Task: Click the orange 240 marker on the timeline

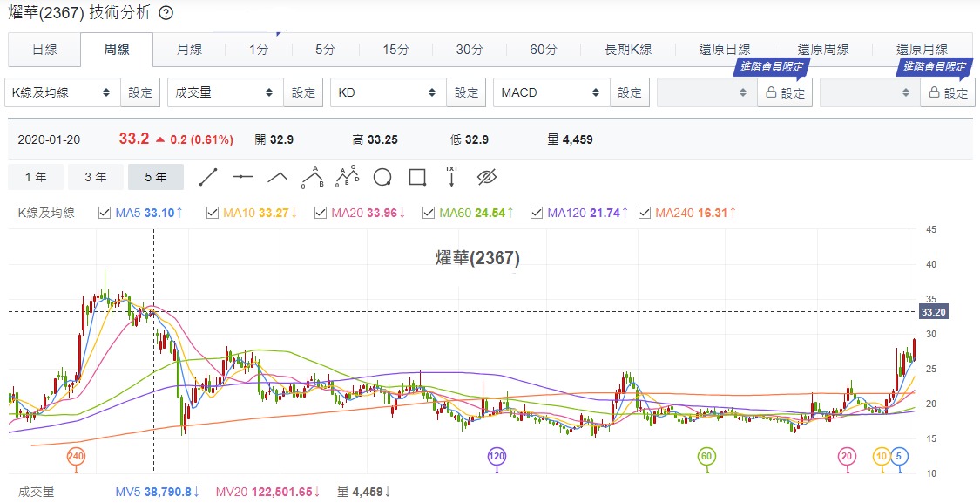Action: [76, 456]
